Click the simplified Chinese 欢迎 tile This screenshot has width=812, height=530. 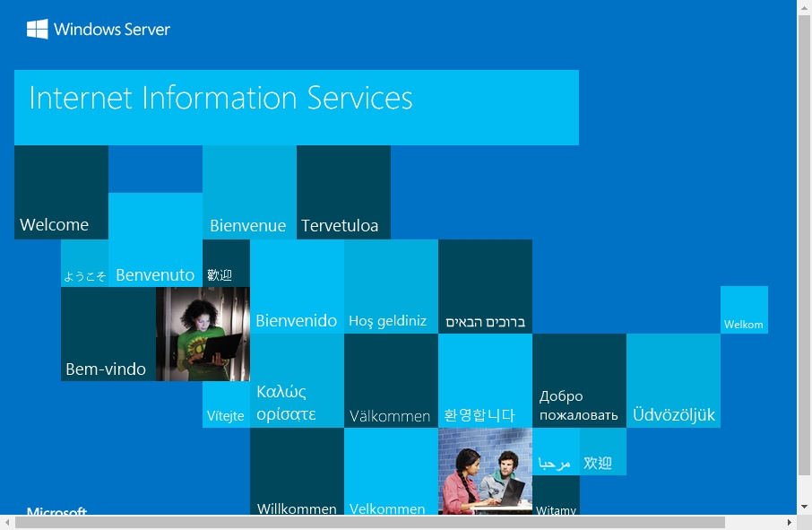(603, 451)
